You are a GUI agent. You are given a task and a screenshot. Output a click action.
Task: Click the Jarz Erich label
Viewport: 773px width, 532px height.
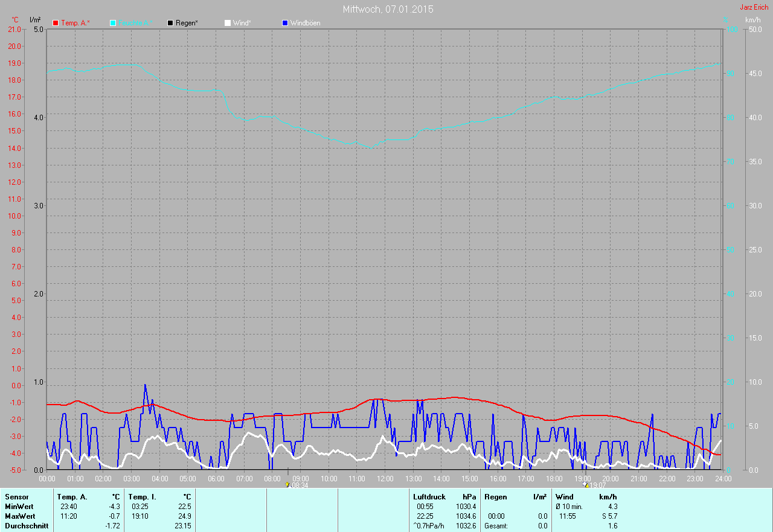pos(754,7)
